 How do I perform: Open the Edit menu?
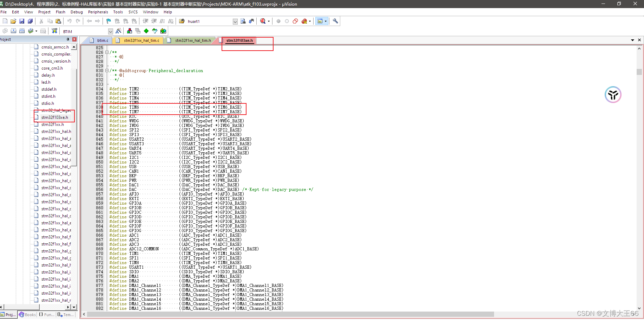[15, 12]
